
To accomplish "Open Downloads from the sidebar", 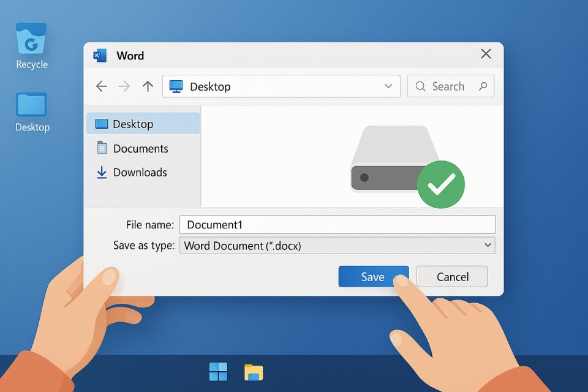I will [140, 173].
